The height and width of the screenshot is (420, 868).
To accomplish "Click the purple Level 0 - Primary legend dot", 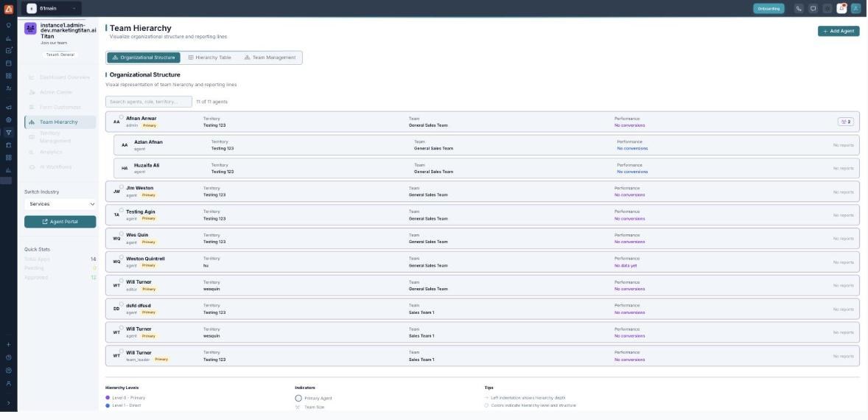I will click(108, 398).
